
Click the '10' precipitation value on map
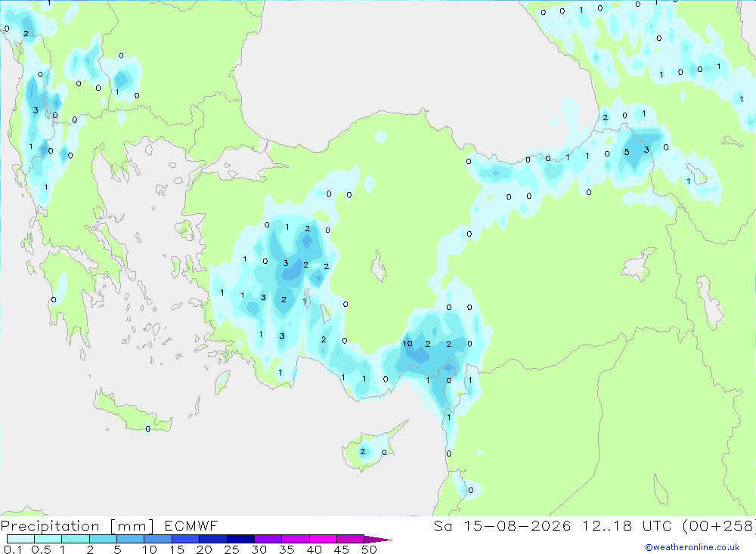point(407,344)
